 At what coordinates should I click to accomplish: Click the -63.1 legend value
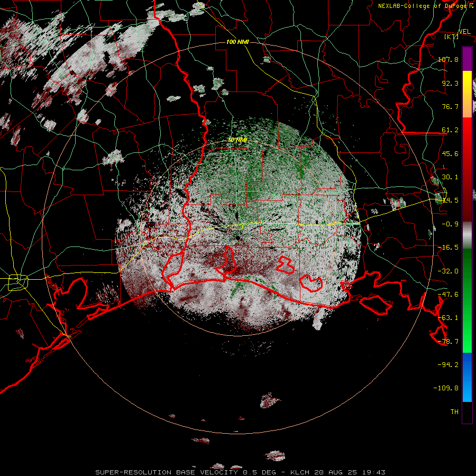(448, 318)
